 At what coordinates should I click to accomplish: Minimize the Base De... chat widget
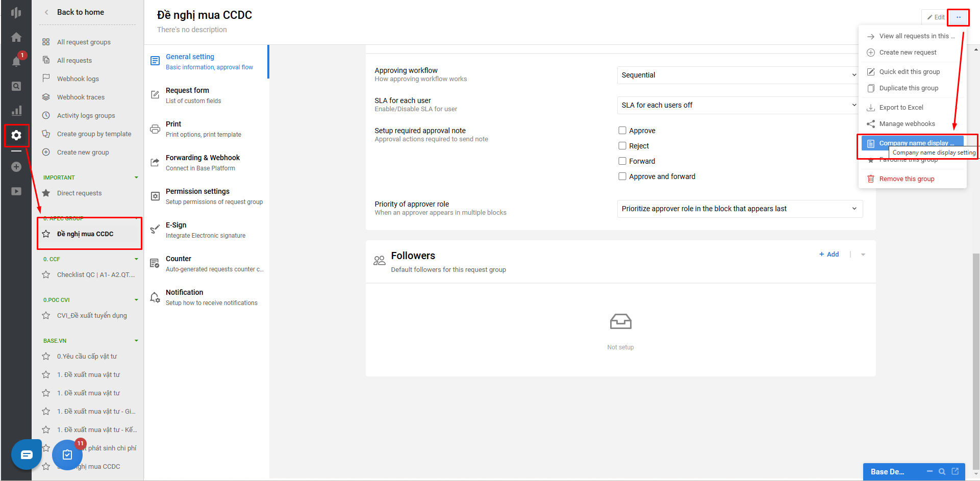pyautogui.click(x=929, y=471)
